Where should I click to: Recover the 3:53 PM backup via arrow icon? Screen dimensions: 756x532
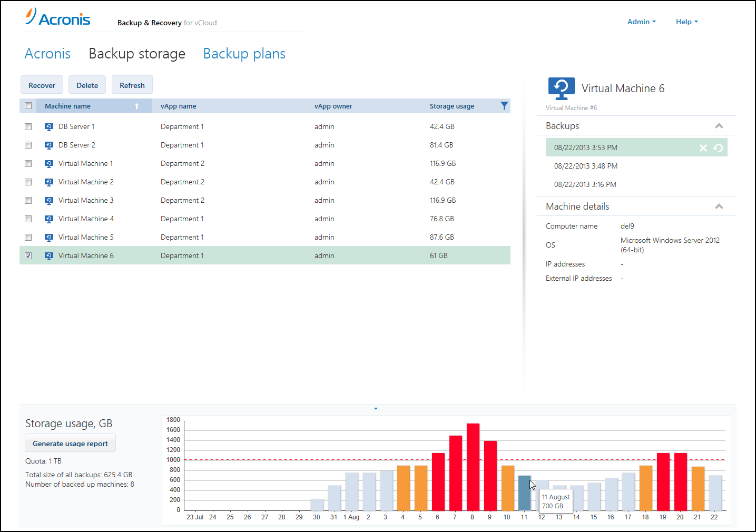click(718, 148)
